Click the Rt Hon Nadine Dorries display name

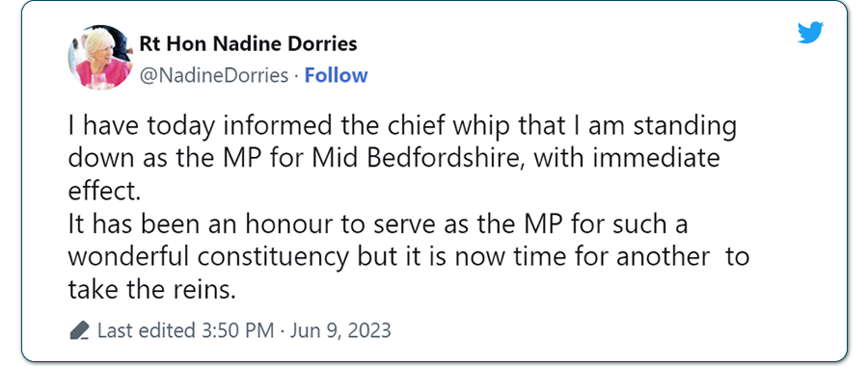tap(248, 43)
